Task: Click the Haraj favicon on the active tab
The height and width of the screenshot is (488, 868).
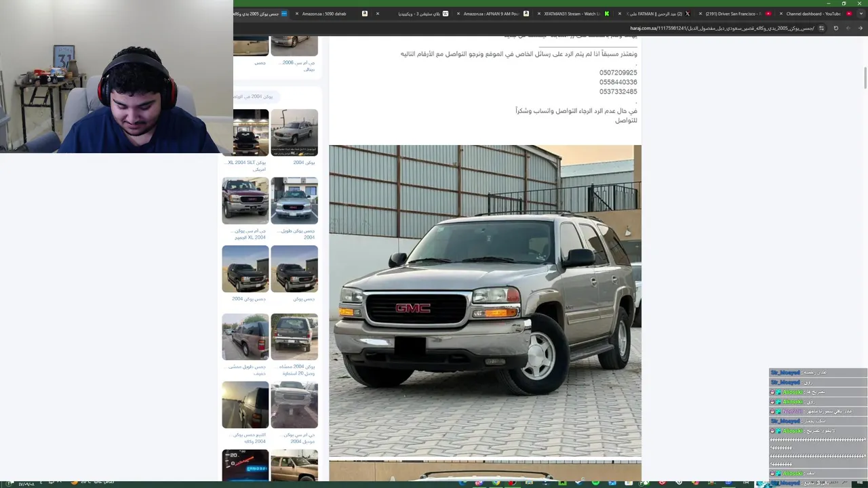Action: pos(284,14)
